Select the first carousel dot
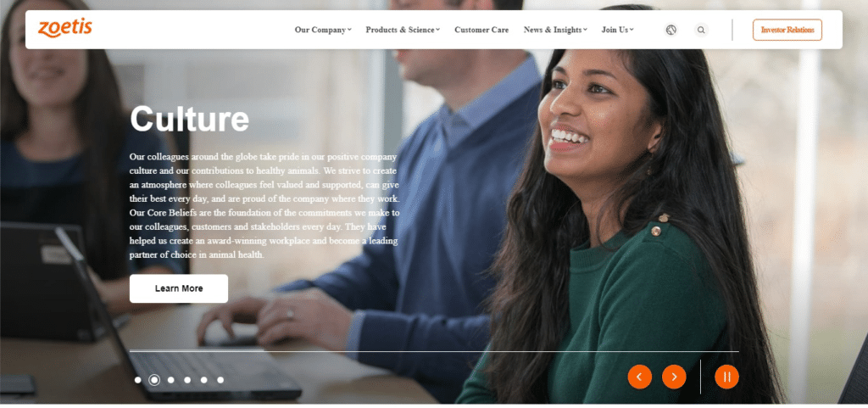The width and height of the screenshot is (868, 408). click(138, 380)
